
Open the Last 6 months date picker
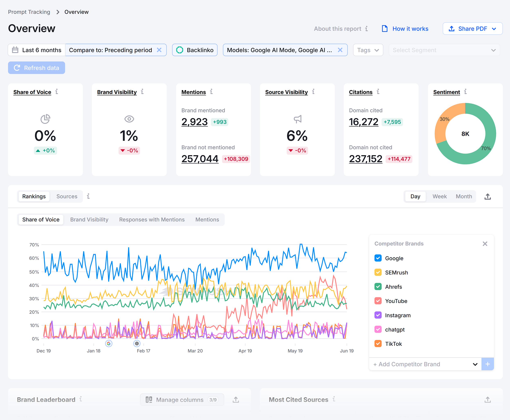click(x=37, y=50)
